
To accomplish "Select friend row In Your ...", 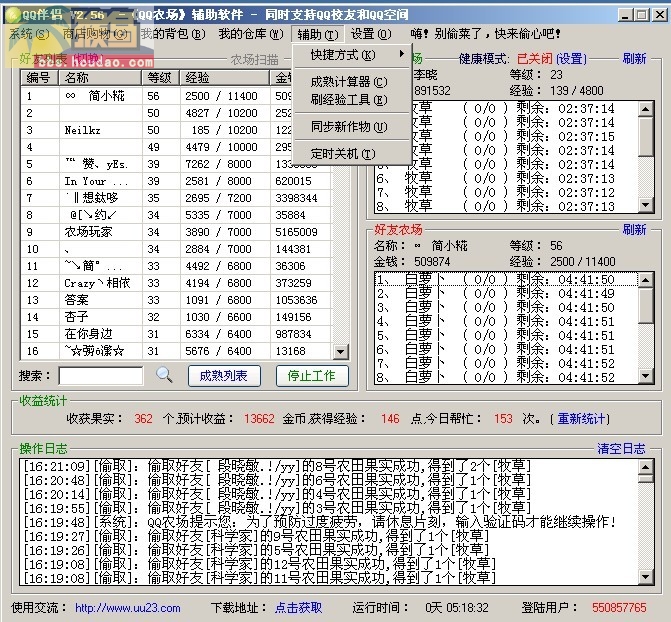I will point(175,181).
